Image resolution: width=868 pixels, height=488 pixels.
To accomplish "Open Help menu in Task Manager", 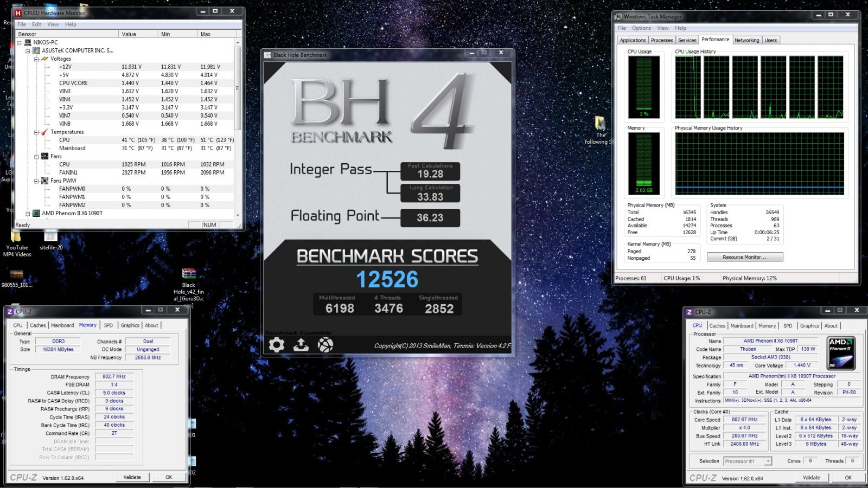I will (x=680, y=28).
